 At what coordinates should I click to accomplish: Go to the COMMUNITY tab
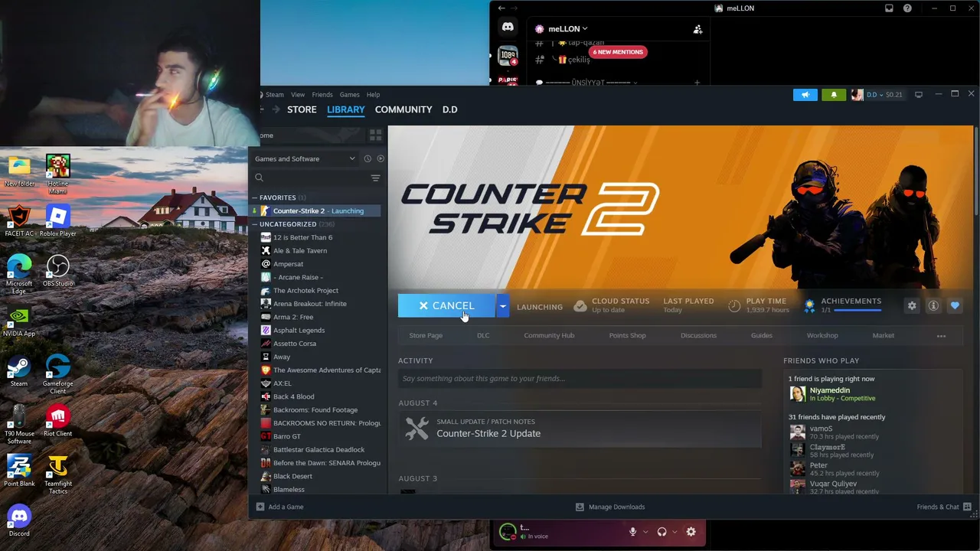[x=403, y=109]
